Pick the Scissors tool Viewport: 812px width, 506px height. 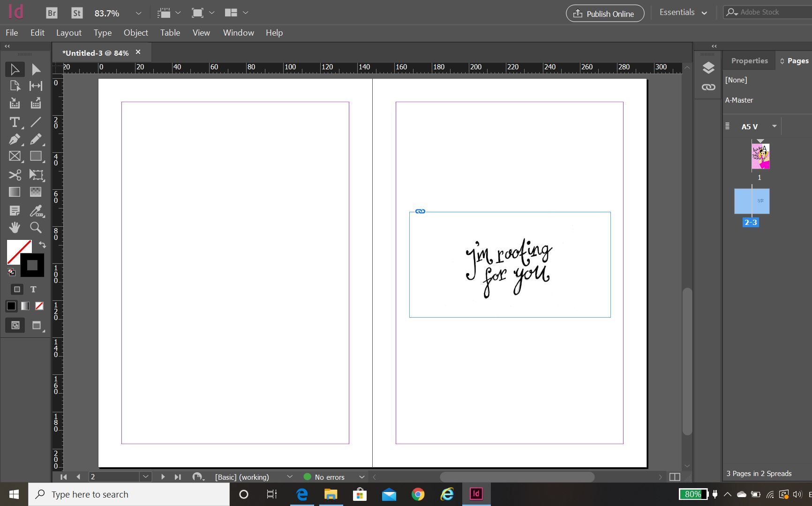point(15,175)
